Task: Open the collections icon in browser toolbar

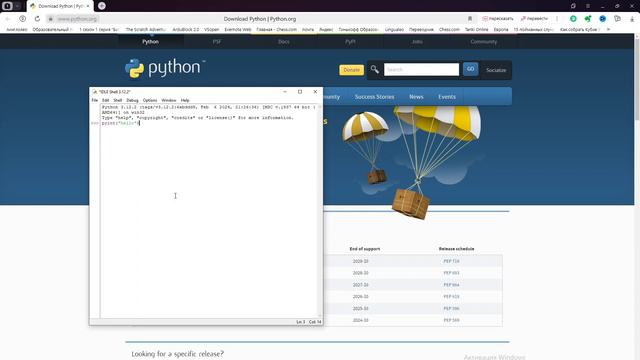Action: (x=617, y=19)
